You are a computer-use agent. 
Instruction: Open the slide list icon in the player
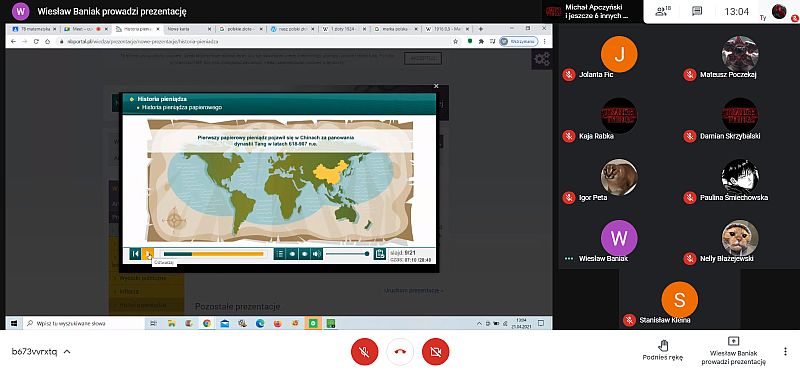click(x=280, y=254)
